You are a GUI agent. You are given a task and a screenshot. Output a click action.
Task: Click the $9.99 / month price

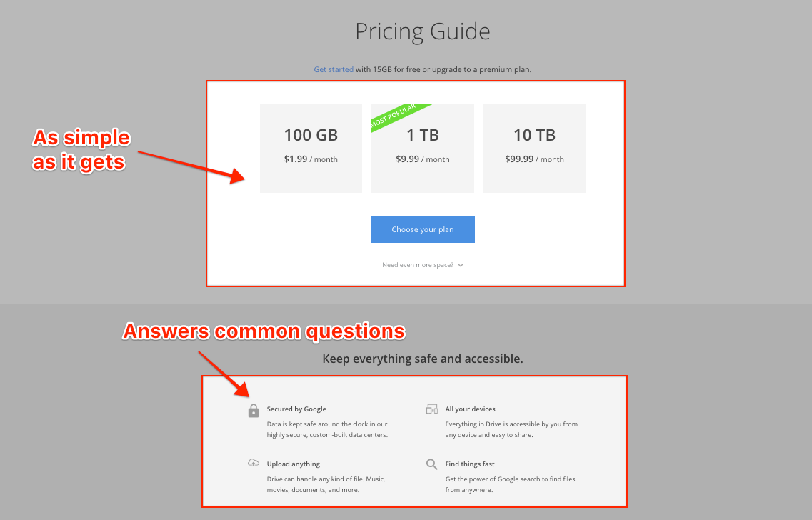(423, 159)
